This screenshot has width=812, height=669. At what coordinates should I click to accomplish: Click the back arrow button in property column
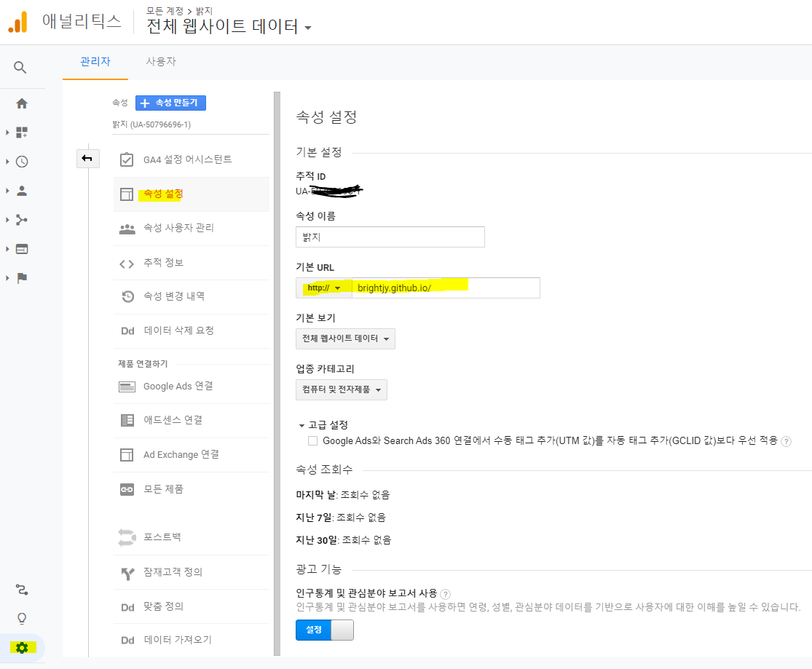click(x=87, y=159)
